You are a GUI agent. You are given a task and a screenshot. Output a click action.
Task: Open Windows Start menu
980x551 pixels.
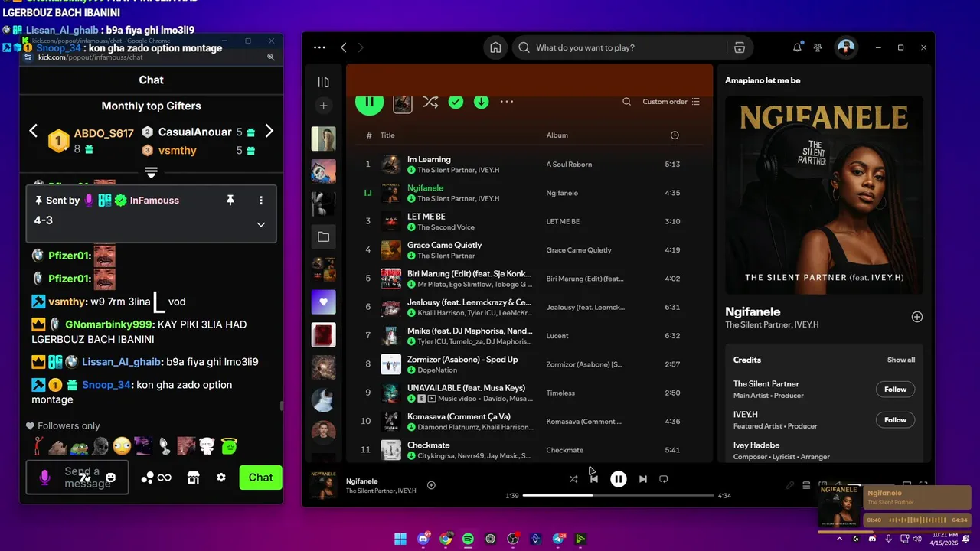pos(400,539)
